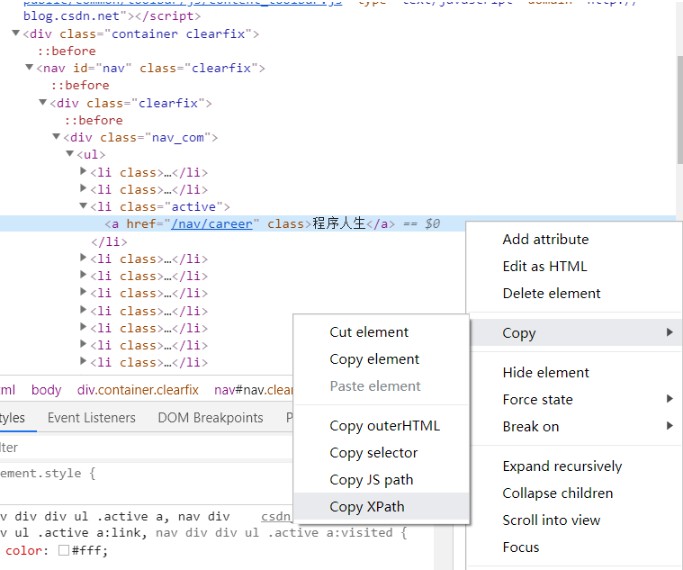Open Force state submenu
The width and height of the screenshot is (683, 570).
576,399
